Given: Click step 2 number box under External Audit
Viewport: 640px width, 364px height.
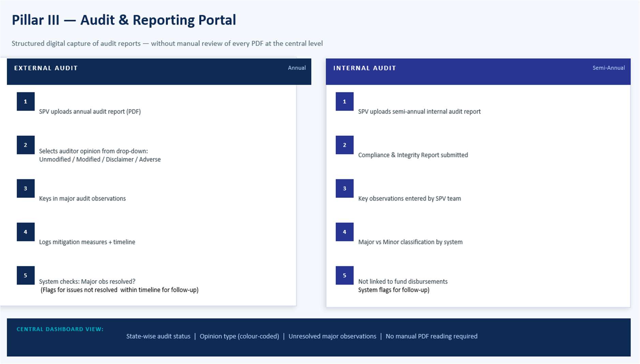Looking at the screenshot, I should 26,145.
